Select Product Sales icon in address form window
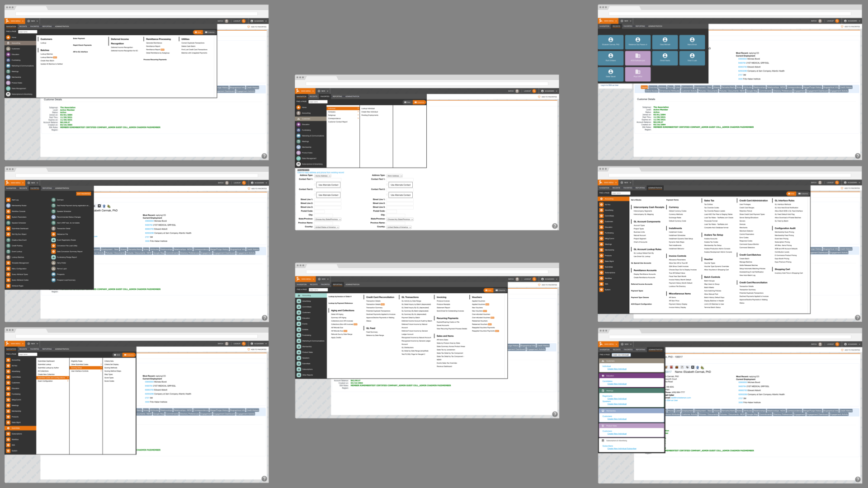The width and height of the screenshot is (868, 488). pos(298,153)
